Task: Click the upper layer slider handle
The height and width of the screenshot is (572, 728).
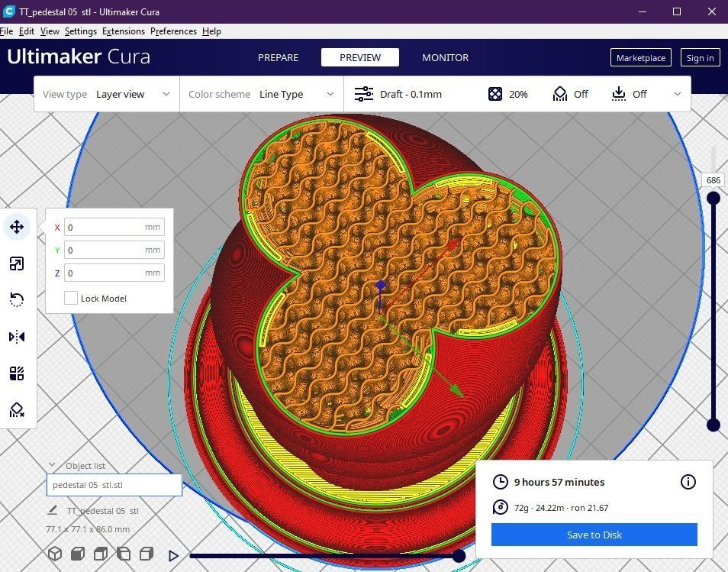Action: 714,199
